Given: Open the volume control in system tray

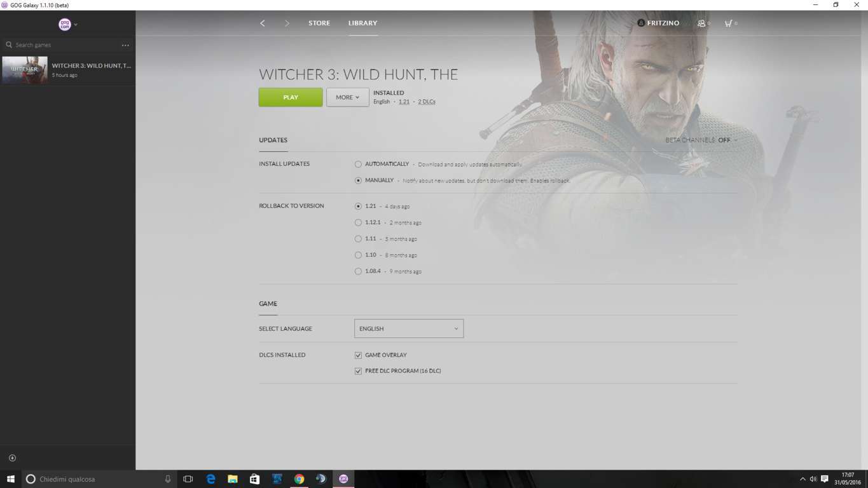Looking at the screenshot, I should point(813,479).
